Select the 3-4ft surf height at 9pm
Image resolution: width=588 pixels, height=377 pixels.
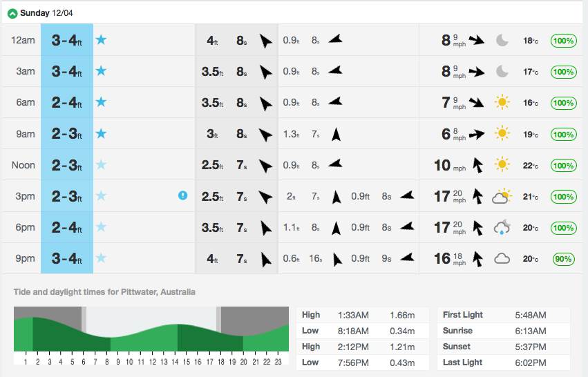point(66,259)
